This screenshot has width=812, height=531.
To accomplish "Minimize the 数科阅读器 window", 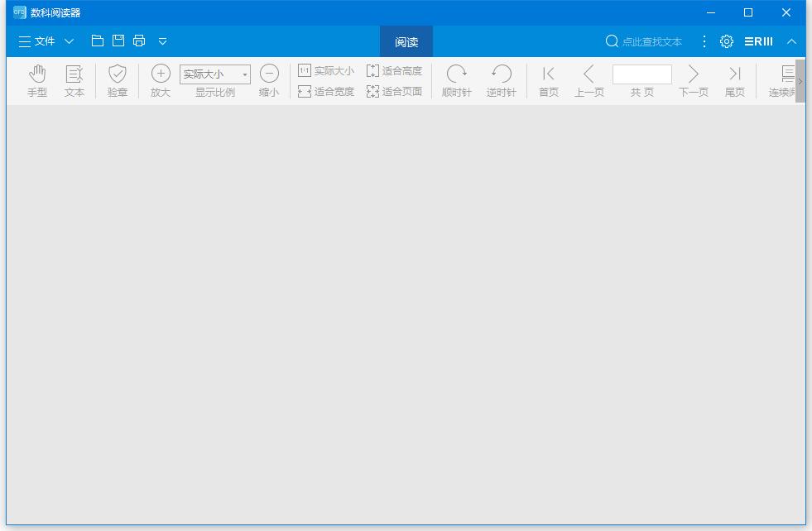I will click(x=710, y=12).
